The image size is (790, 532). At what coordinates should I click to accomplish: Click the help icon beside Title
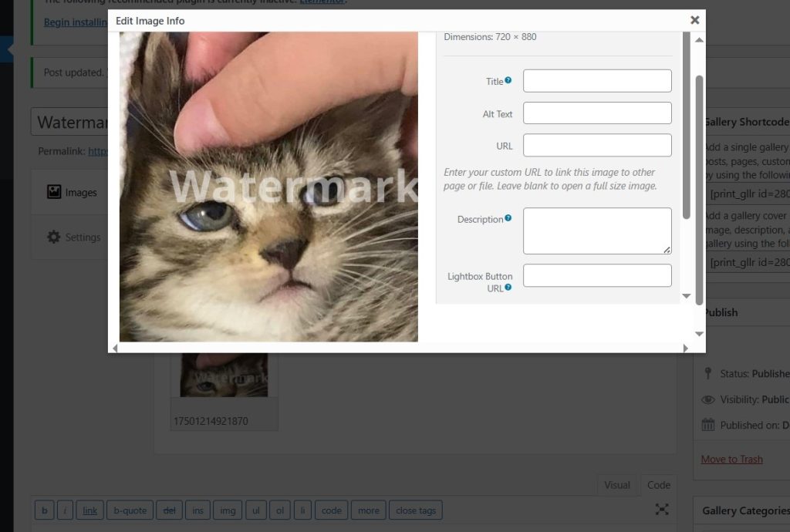coord(508,80)
